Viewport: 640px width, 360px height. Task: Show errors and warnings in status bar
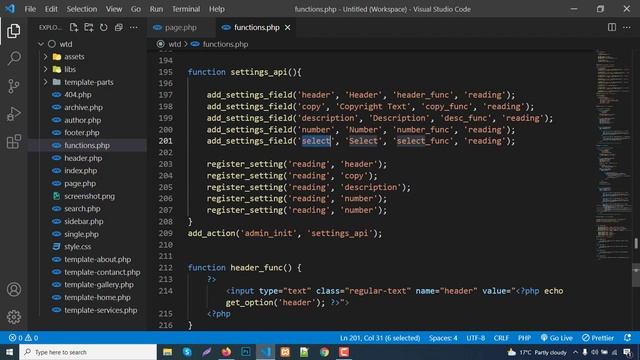(24, 338)
